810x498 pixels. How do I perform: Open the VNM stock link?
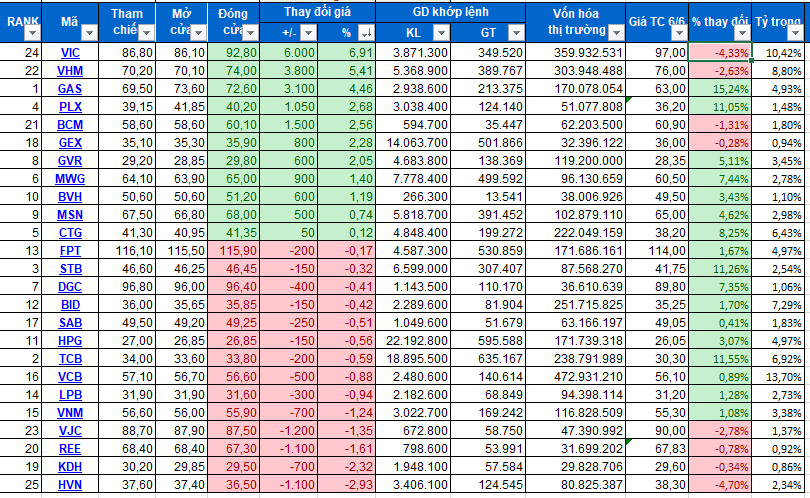coord(70,413)
